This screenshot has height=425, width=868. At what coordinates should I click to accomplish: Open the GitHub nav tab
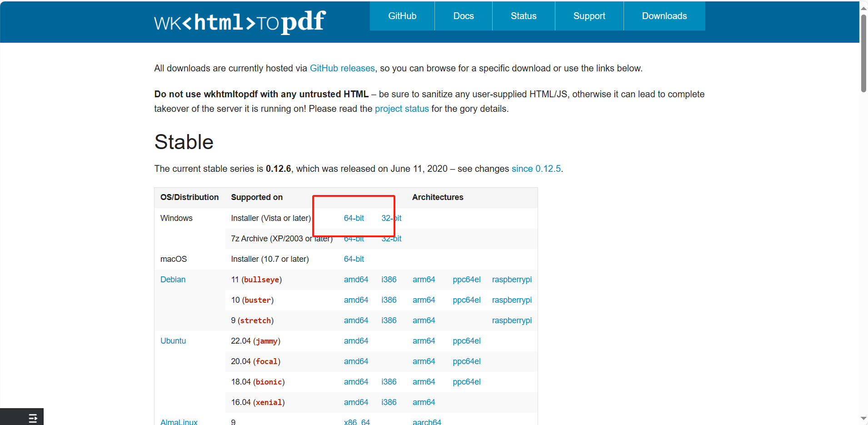pos(402,16)
